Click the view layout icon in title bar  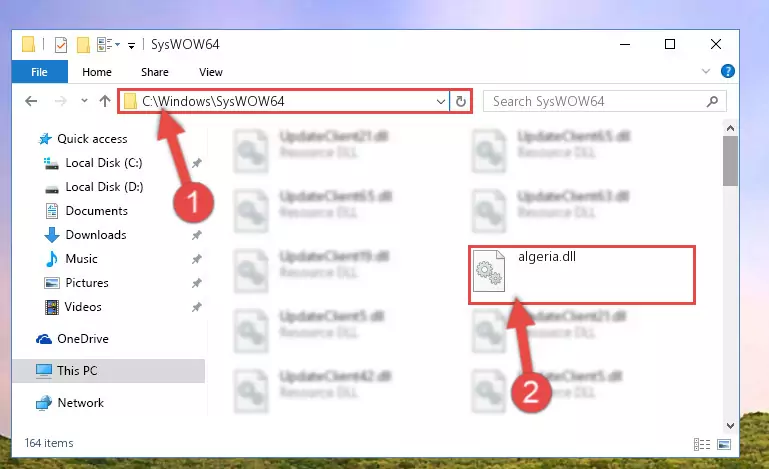pos(108,45)
